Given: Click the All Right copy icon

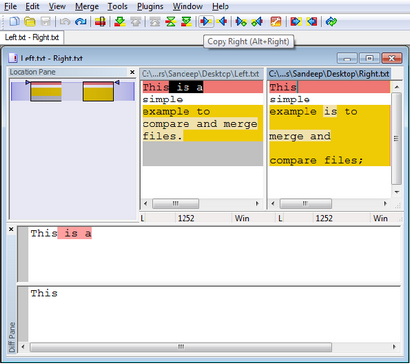Looking at the screenshot, I should (295, 22).
